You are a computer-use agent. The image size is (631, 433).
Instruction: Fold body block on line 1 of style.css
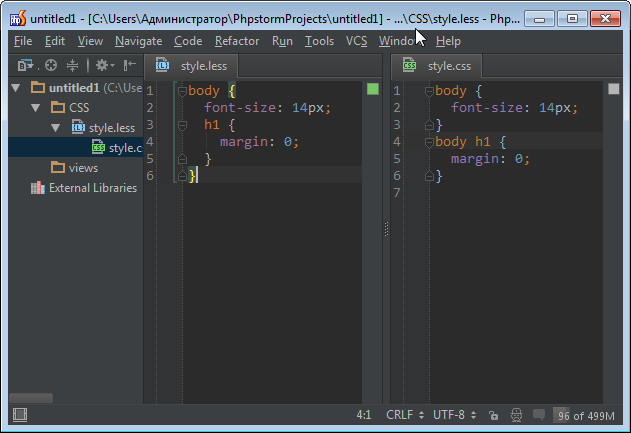click(429, 91)
